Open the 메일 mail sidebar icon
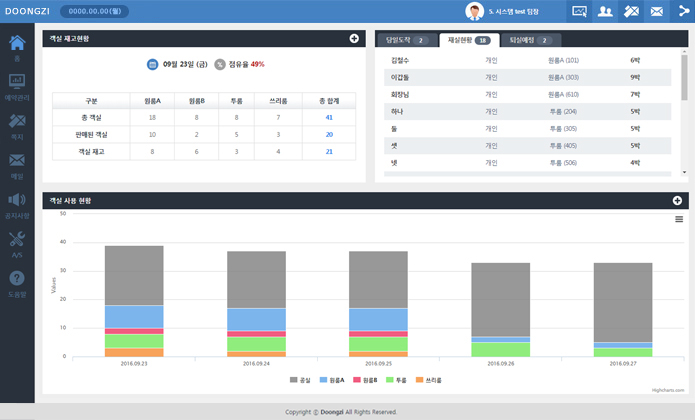Image resolution: width=695 pixels, height=420 pixels. (x=17, y=160)
